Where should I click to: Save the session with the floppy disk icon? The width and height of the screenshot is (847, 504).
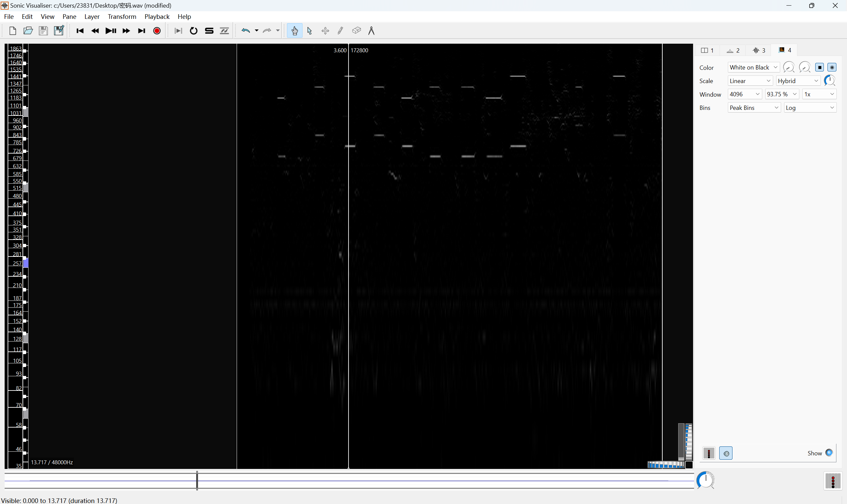pos(43,31)
